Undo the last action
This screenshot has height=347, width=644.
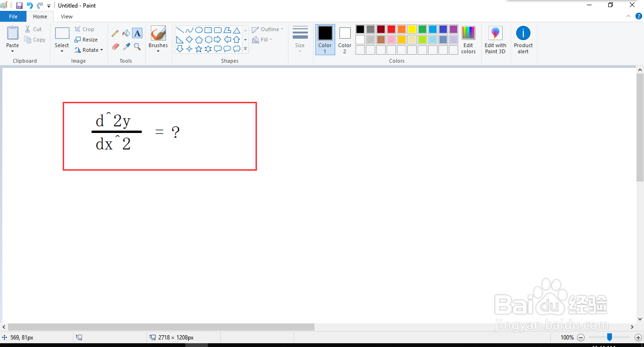(x=30, y=6)
